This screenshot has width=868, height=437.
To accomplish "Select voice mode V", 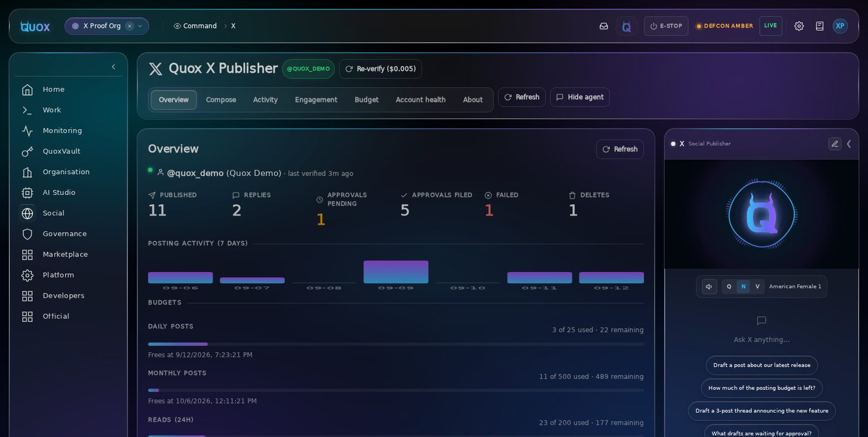I will [x=757, y=287].
